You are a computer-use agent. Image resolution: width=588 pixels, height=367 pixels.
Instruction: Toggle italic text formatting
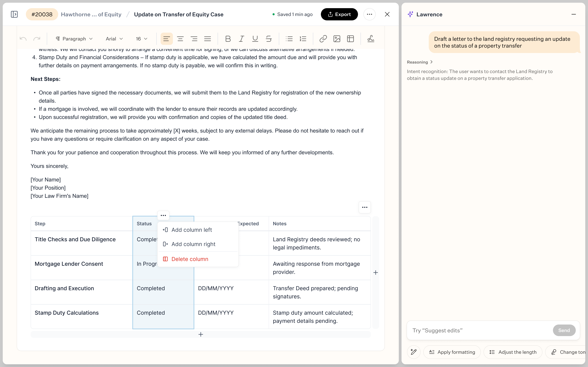[x=241, y=39]
